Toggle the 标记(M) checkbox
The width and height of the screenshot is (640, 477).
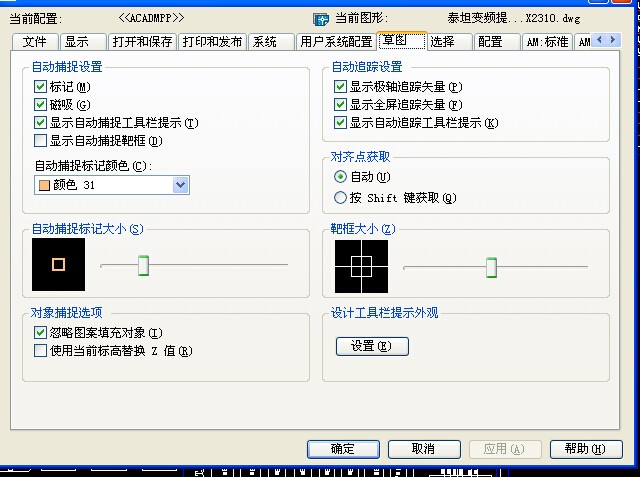coord(40,87)
